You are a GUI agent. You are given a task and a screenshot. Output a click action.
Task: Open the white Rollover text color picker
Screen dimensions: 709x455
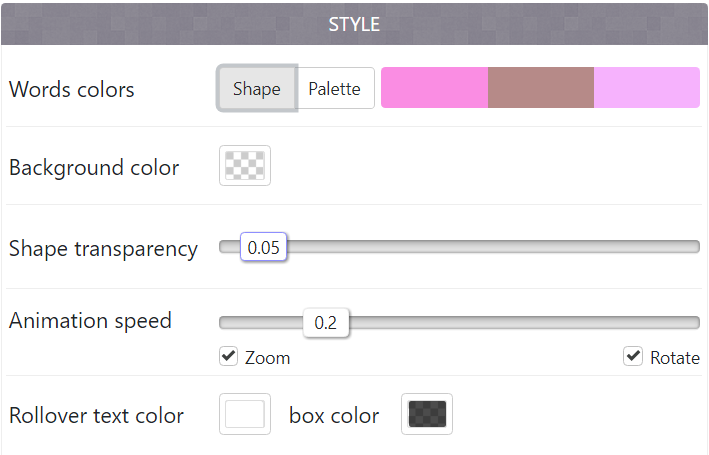pyautogui.click(x=245, y=414)
